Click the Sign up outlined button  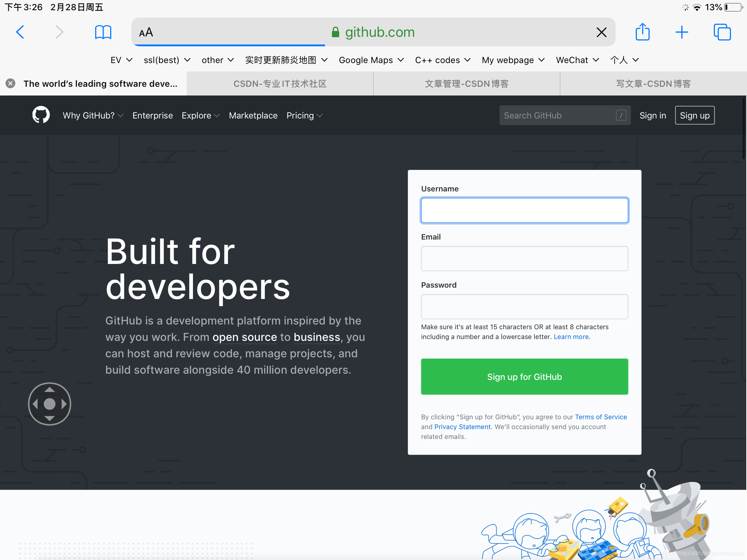point(695,115)
